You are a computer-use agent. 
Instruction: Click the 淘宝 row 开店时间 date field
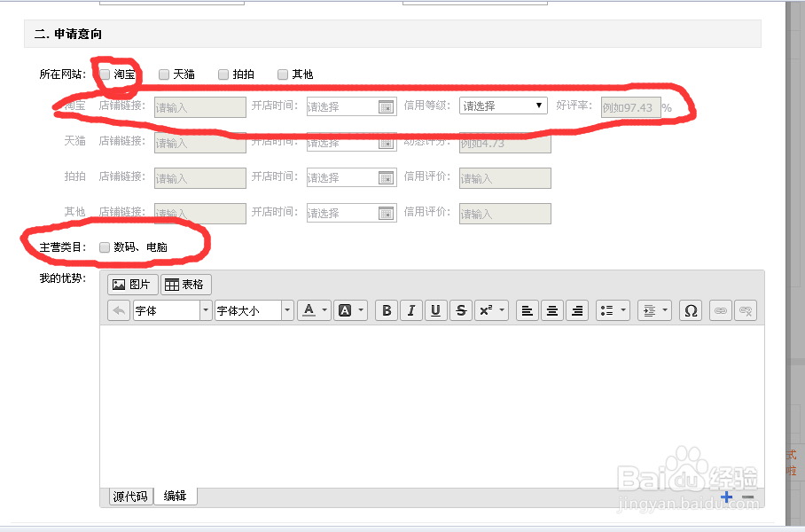pyautogui.click(x=352, y=106)
